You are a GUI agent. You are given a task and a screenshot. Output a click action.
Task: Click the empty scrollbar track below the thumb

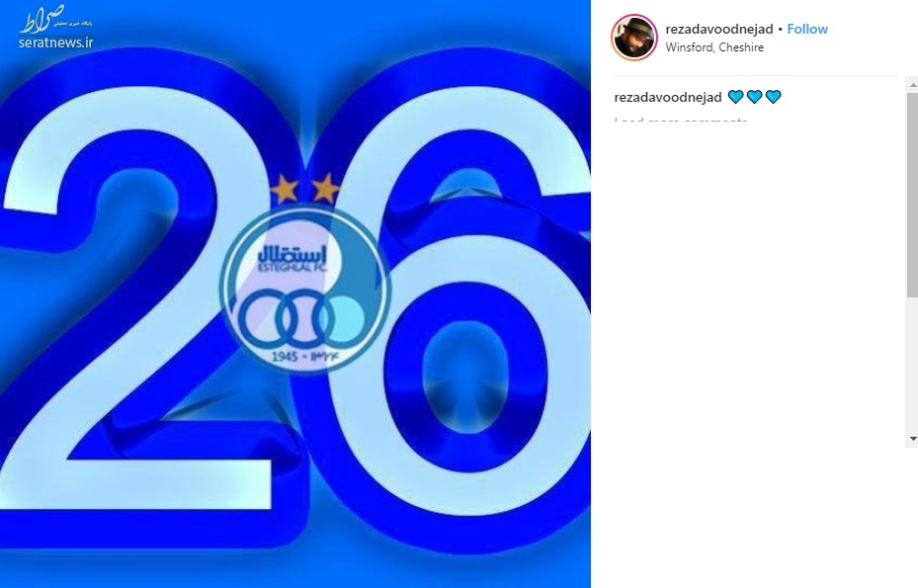click(913, 365)
